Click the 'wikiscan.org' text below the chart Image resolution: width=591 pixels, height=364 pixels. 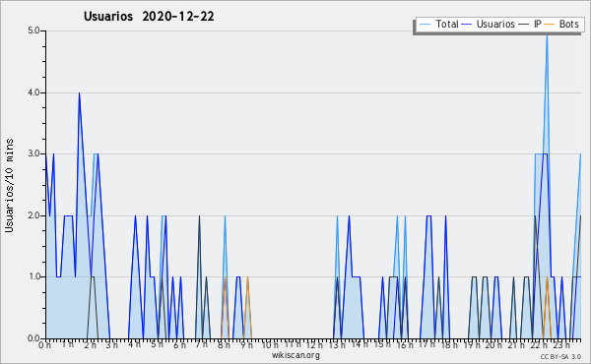coord(295,355)
